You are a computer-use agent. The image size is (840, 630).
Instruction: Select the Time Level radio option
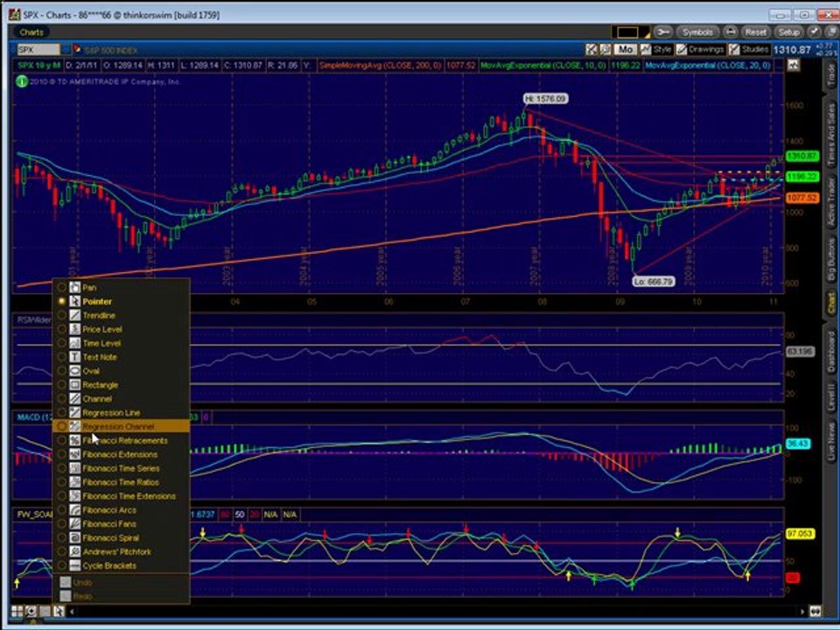pyautogui.click(x=61, y=343)
